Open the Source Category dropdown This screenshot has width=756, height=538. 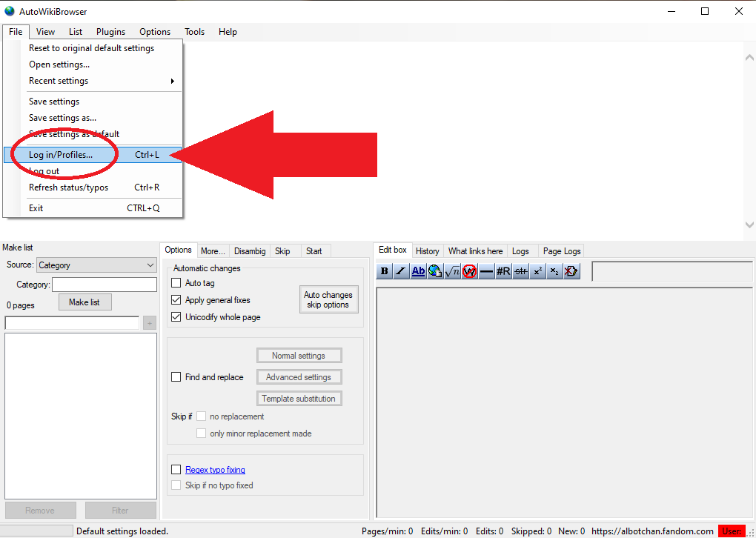[96, 265]
